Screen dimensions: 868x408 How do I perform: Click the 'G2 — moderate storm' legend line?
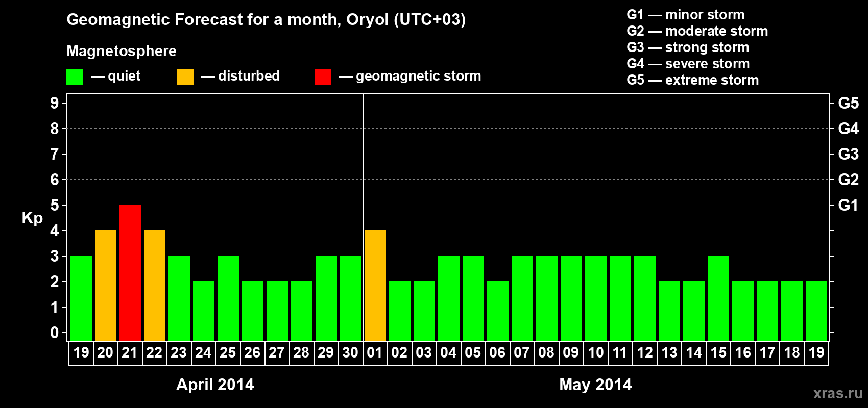697,31
